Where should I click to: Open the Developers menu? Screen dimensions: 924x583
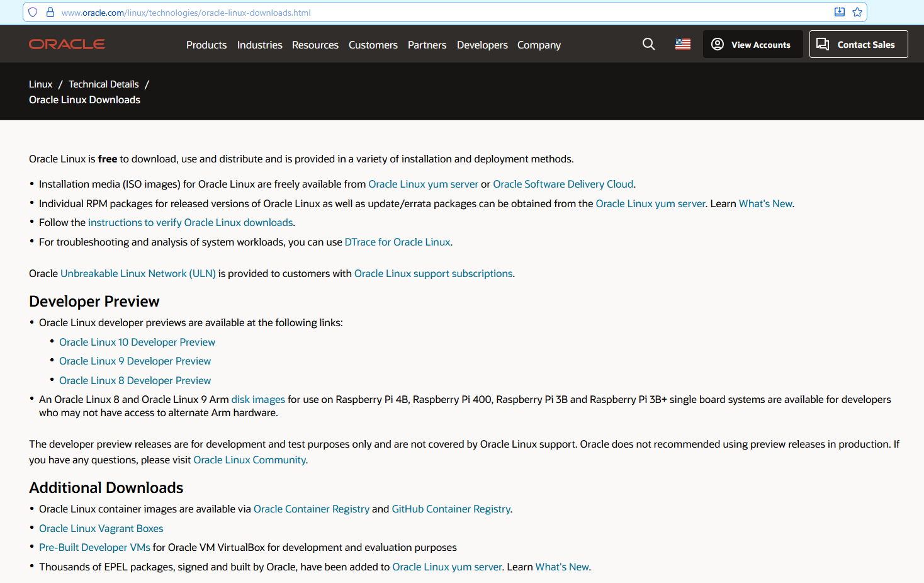tap(482, 45)
